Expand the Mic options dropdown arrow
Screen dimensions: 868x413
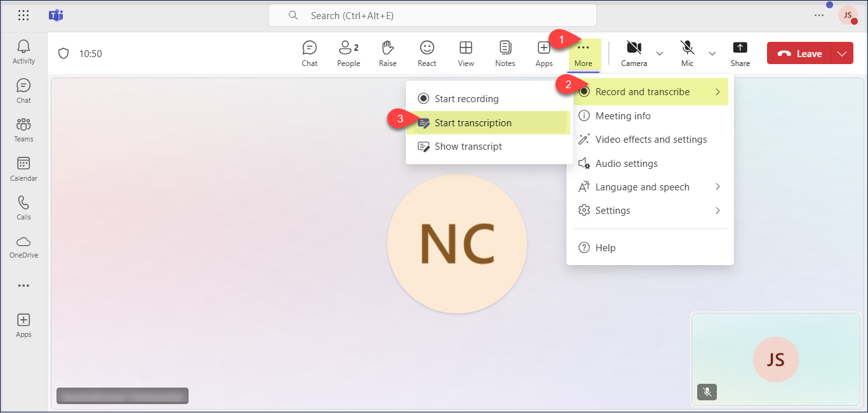click(x=712, y=53)
